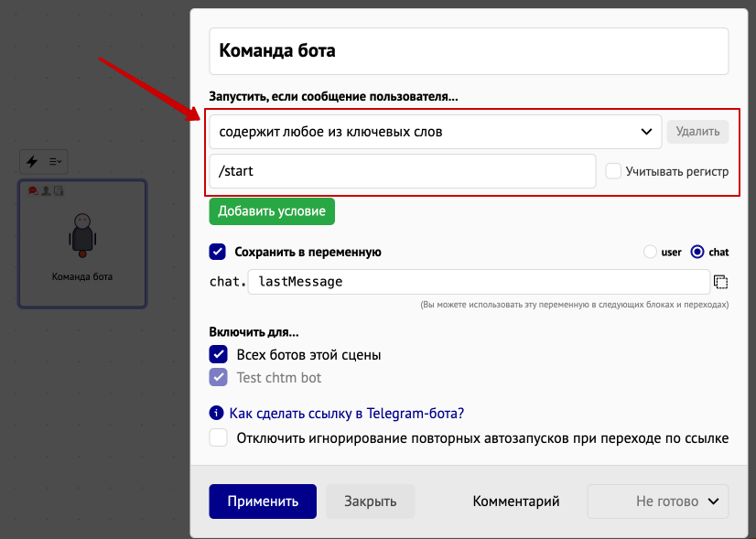Select the robot icon in the Команда бота block

click(82, 236)
